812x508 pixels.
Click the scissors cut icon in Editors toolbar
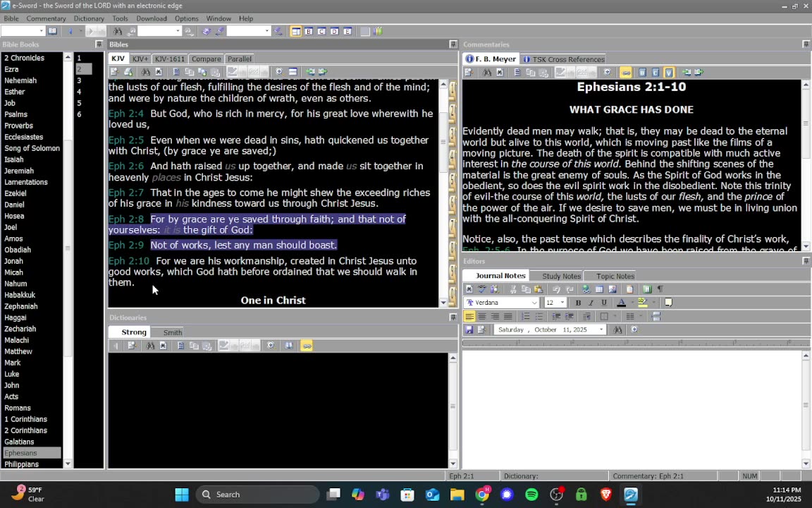point(513,289)
